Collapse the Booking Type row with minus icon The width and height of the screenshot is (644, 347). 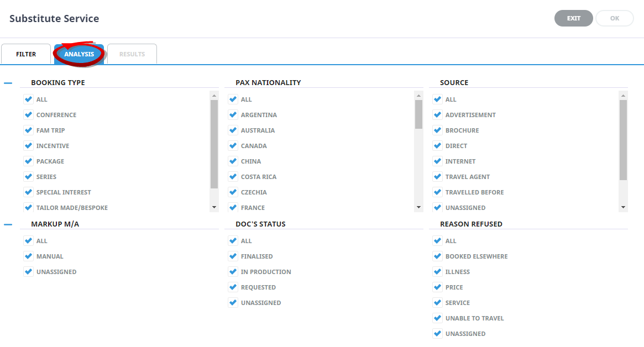pyautogui.click(x=8, y=83)
